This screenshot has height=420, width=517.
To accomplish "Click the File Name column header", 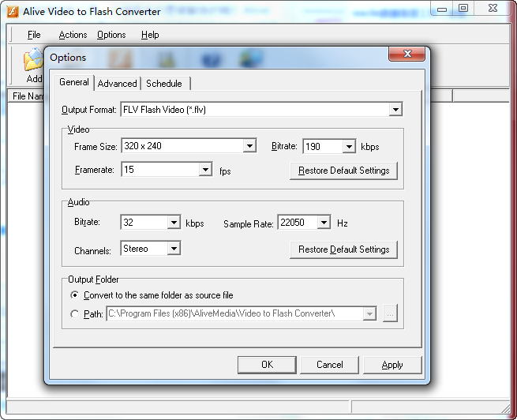I will tap(26, 96).
